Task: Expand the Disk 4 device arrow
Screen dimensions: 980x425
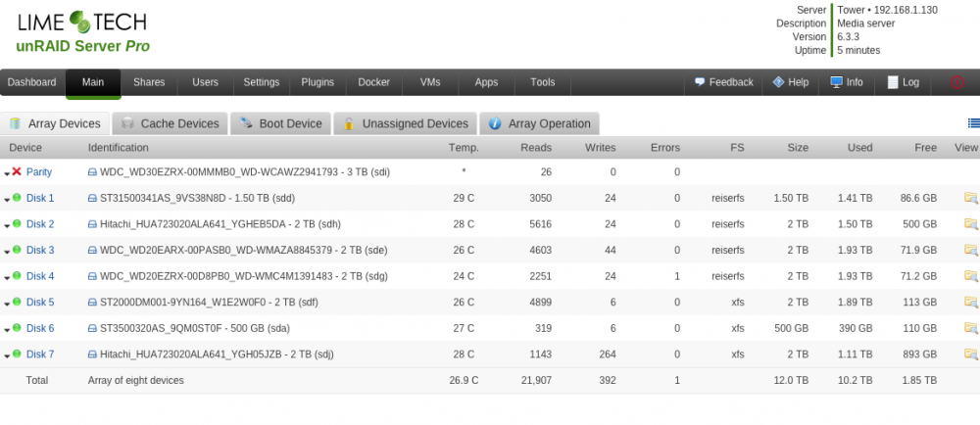Action: pos(8,278)
